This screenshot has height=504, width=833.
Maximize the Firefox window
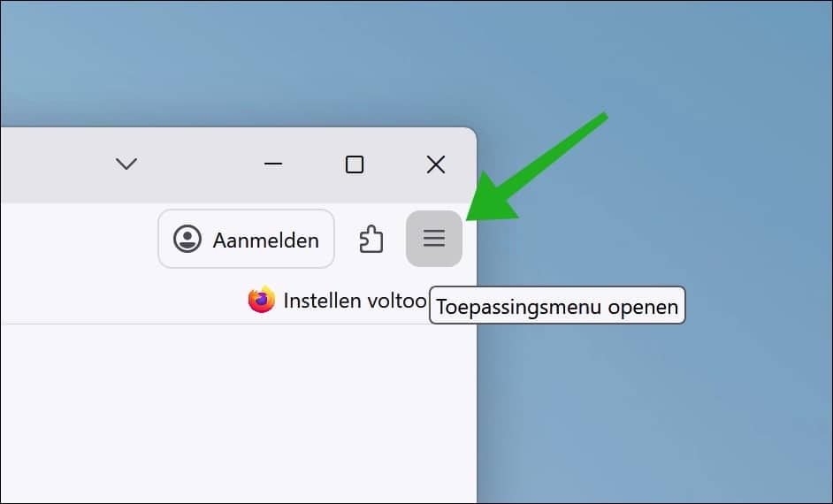[x=355, y=164]
